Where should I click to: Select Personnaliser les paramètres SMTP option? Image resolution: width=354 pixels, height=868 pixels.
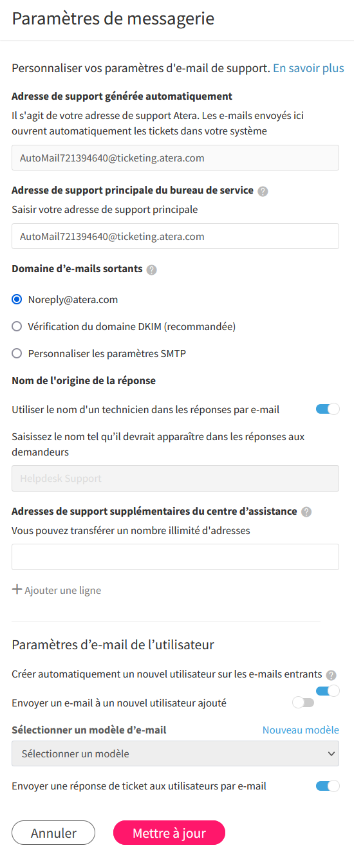(x=17, y=353)
